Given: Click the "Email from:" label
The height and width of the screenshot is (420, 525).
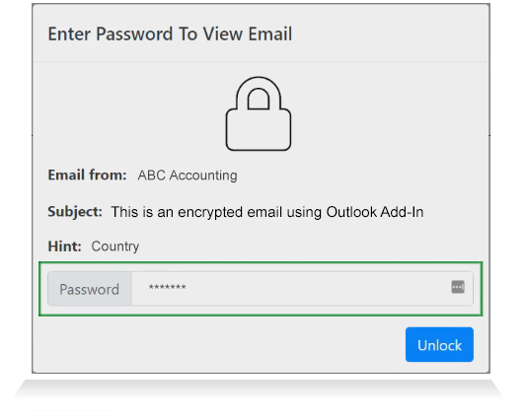Looking at the screenshot, I should tap(87, 175).
